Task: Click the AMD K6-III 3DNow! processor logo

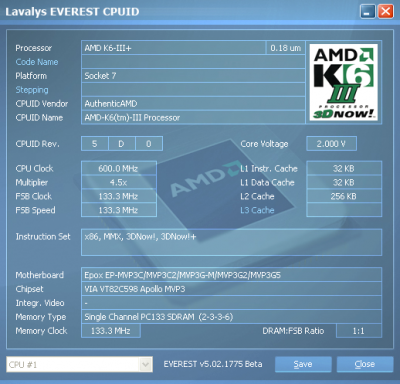Action: pos(344,82)
